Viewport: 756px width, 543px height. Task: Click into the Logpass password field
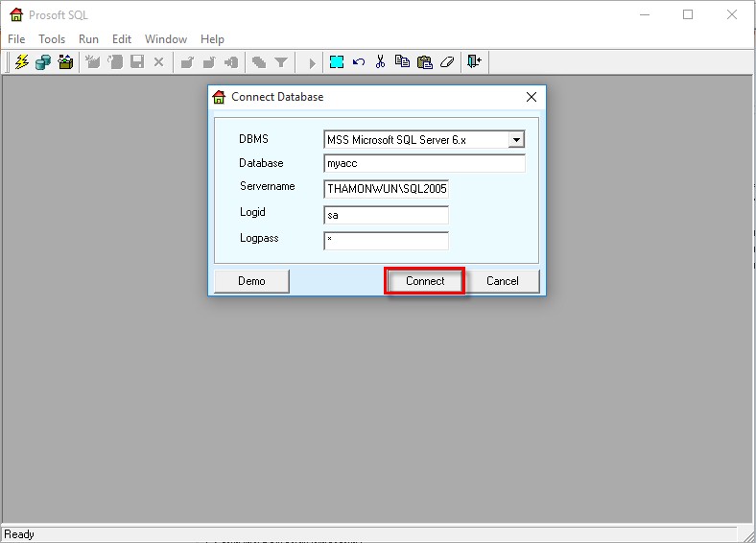pyautogui.click(x=386, y=241)
